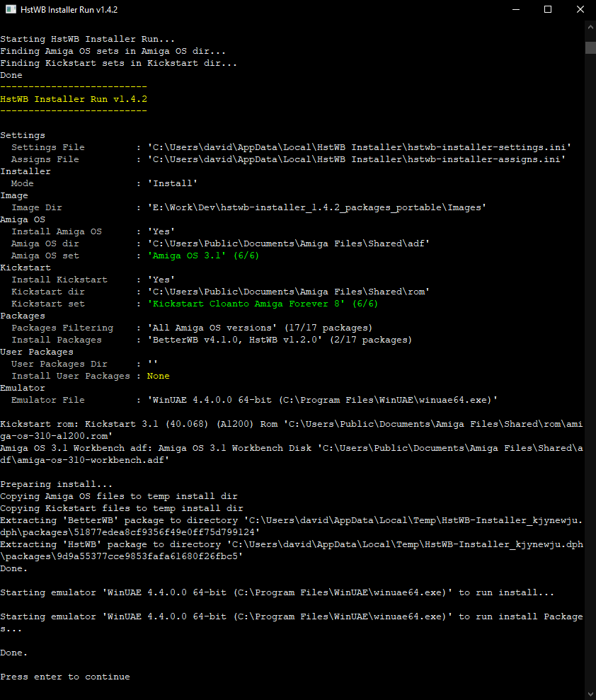Click "Extracting 'BetterWB' package" line
Image resolution: width=596 pixels, height=700 pixels.
[292, 527]
